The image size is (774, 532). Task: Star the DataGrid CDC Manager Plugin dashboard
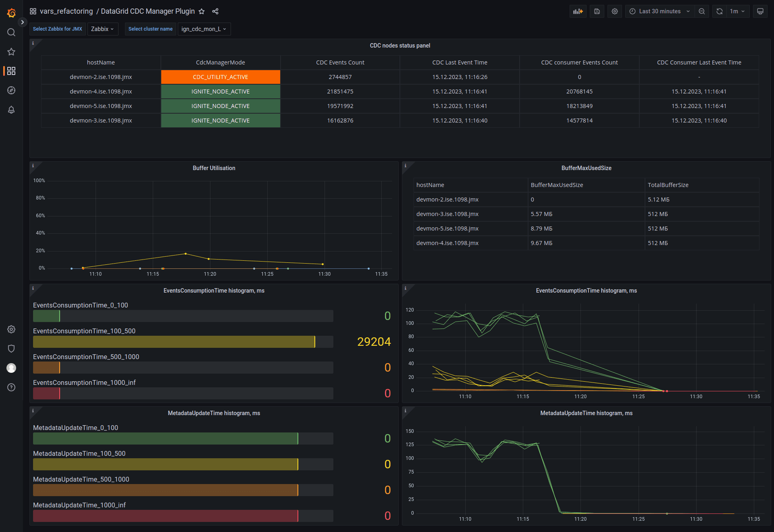pyautogui.click(x=202, y=11)
